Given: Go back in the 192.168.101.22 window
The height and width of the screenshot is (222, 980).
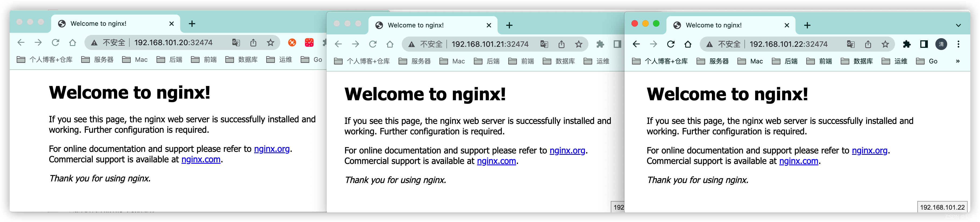Looking at the screenshot, I should pos(636,44).
